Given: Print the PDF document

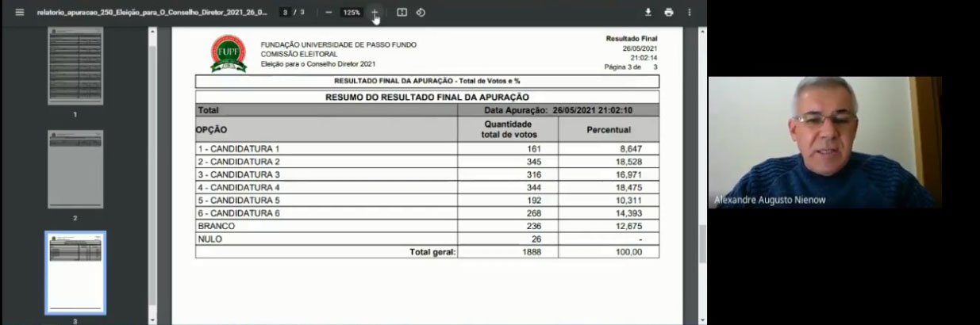Looking at the screenshot, I should [x=669, y=13].
